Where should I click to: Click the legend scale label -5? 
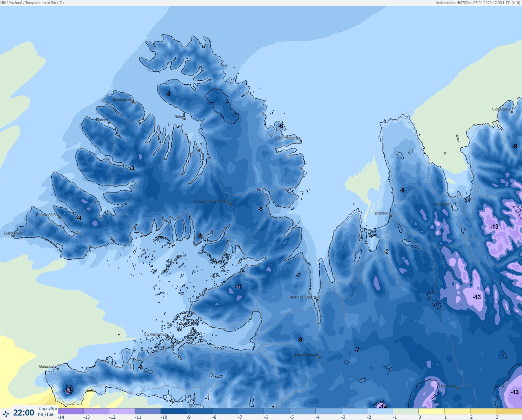(292, 418)
